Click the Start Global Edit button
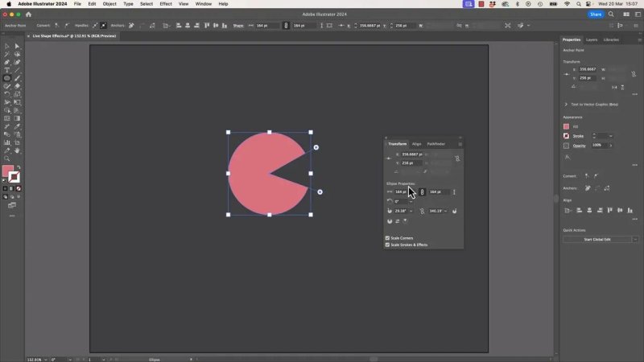This screenshot has width=644, height=362. click(597, 239)
